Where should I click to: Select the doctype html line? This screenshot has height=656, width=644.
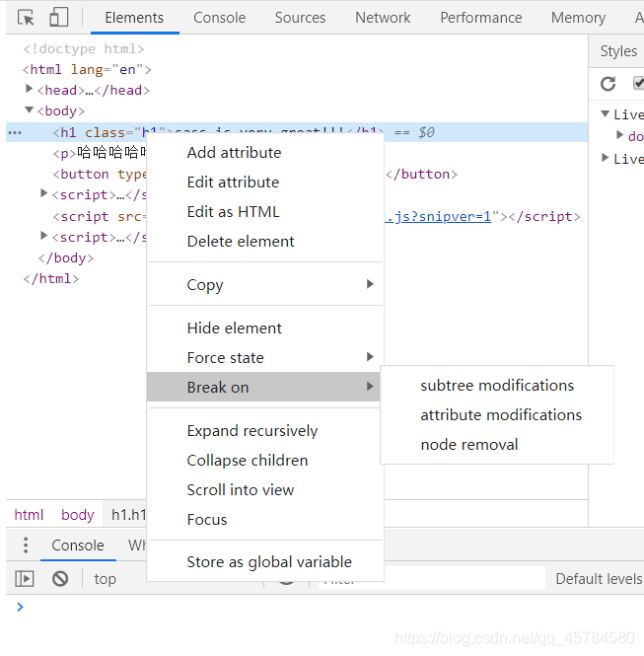[x=83, y=49]
